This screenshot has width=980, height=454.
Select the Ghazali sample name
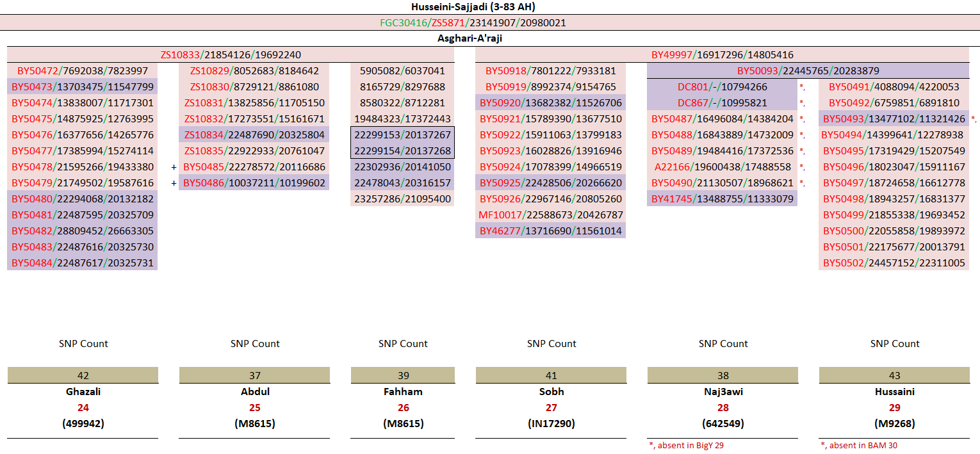tap(83, 391)
